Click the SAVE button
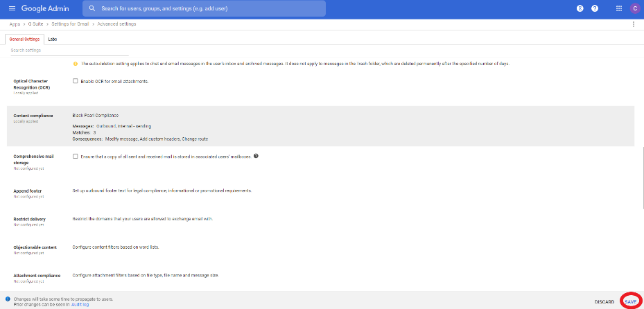This screenshot has width=644, height=309. tap(630, 301)
